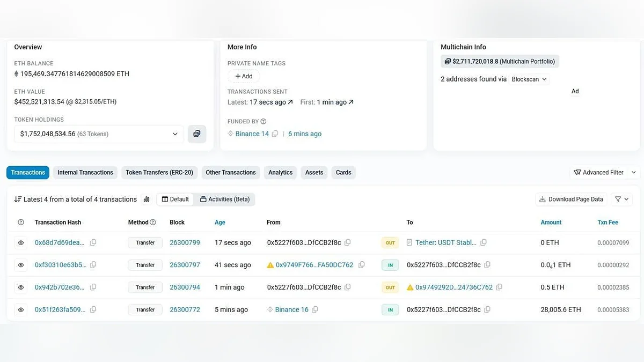
Task: Click Download Page Data button
Action: pyautogui.click(x=571, y=200)
